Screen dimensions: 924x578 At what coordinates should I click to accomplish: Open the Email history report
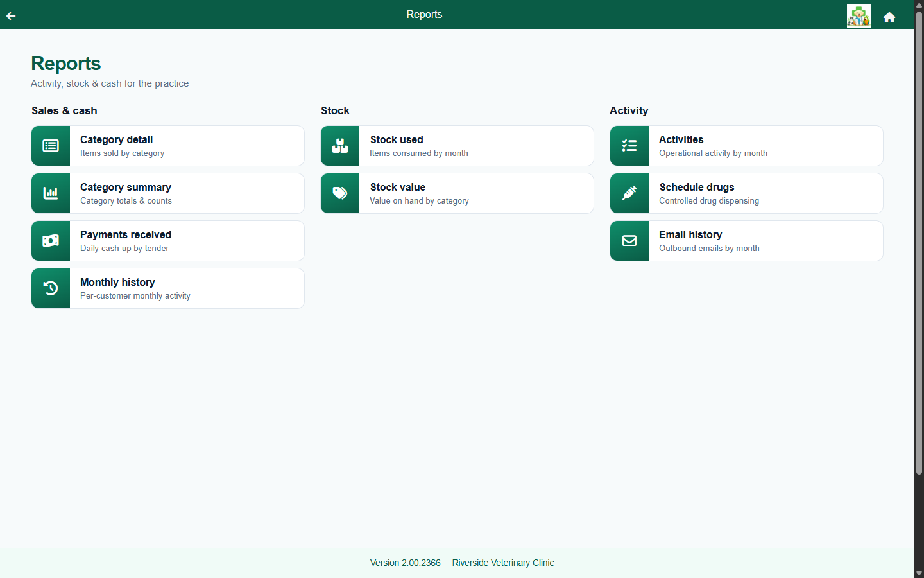click(x=747, y=241)
